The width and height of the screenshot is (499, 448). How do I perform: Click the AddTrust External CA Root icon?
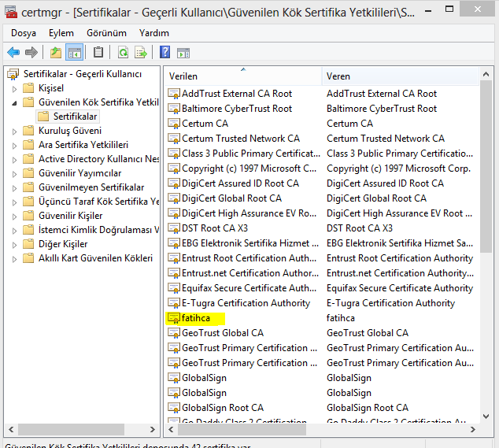point(174,94)
